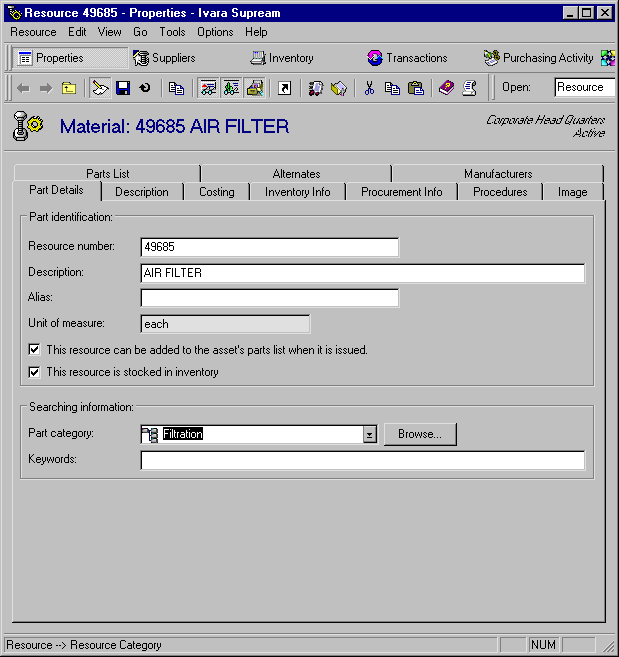Viewport: 619px width, 657px height.
Task: Open the Edit menu
Action: [77, 32]
